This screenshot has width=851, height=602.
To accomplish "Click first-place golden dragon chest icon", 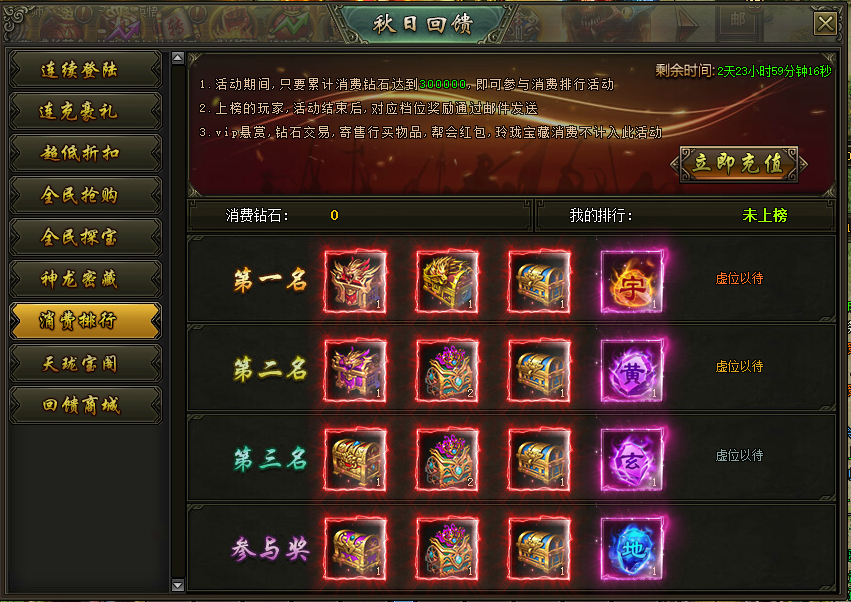I will coord(447,282).
